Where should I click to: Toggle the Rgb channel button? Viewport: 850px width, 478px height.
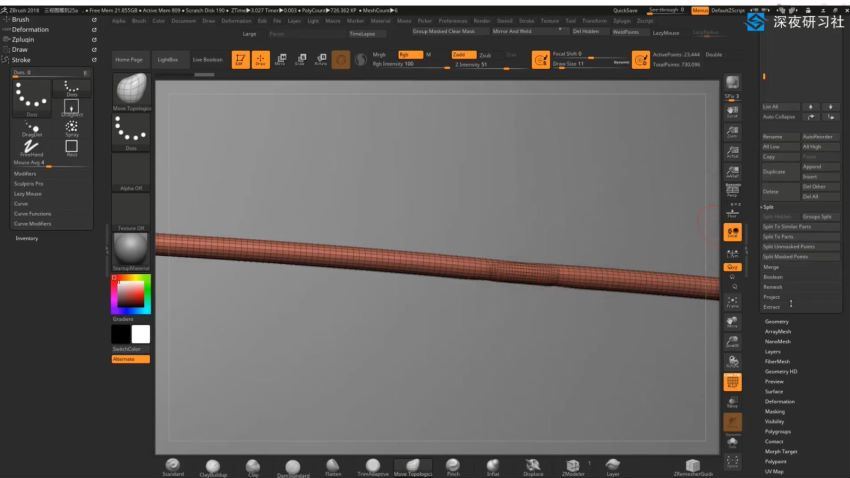(410, 55)
